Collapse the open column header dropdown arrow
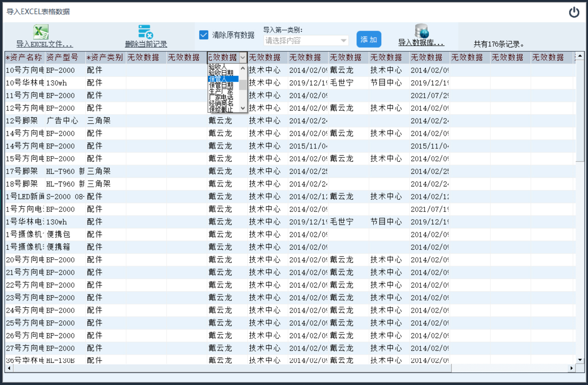 [243, 58]
